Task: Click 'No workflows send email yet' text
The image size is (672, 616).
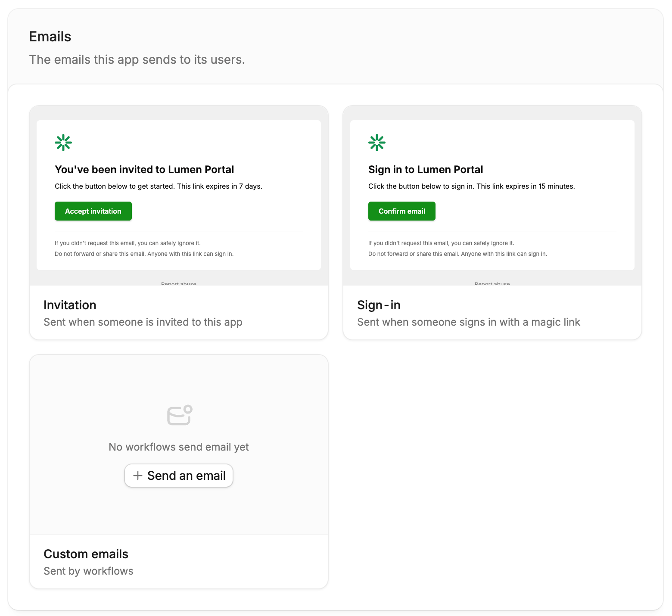Action: [x=179, y=447]
